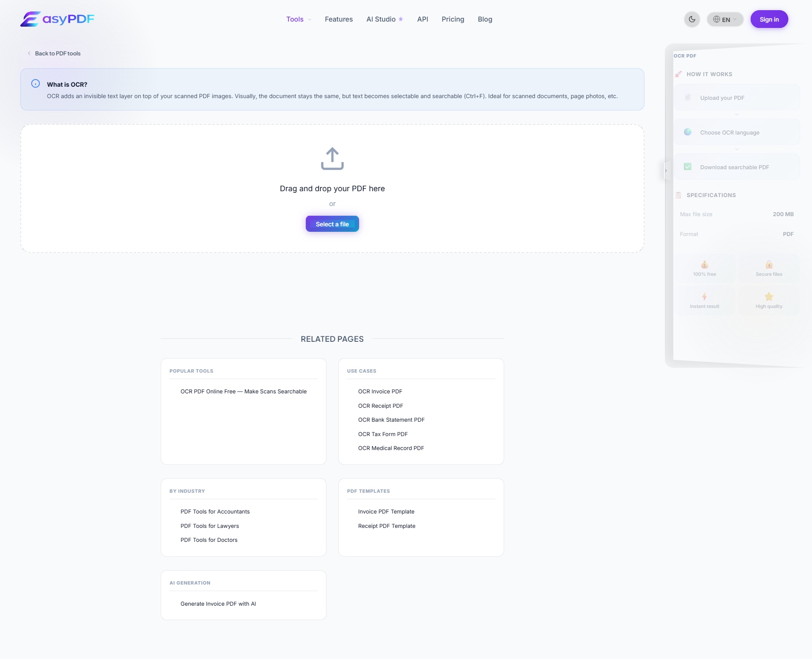This screenshot has height=659, width=812.
Task: Open OCR PDF Online Free link
Action: (x=243, y=391)
